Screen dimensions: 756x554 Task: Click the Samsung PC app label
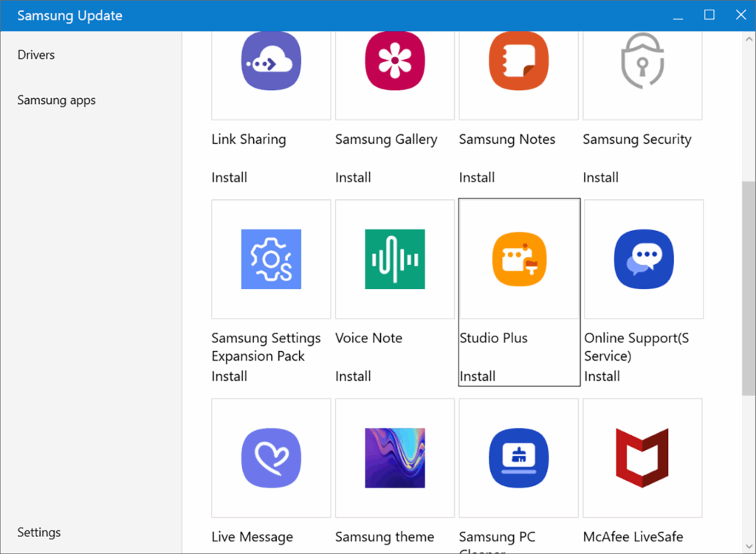pyautogui.click(x=497, y=541)
